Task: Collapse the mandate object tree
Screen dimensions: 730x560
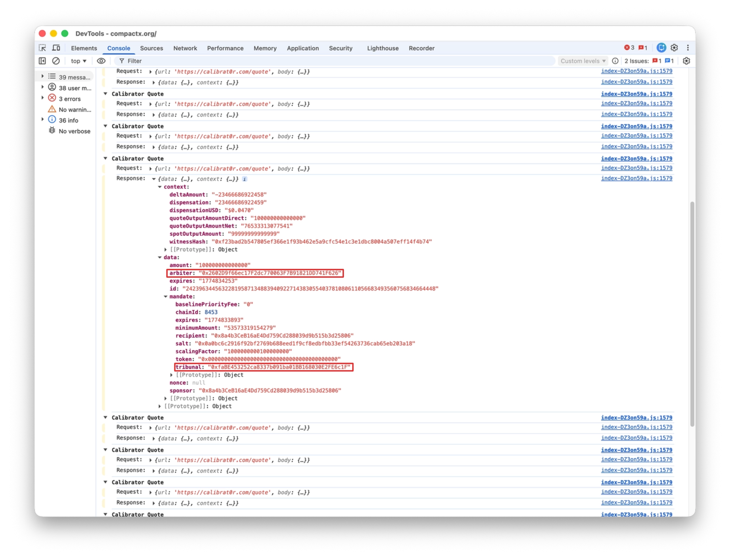Action: 166,297
